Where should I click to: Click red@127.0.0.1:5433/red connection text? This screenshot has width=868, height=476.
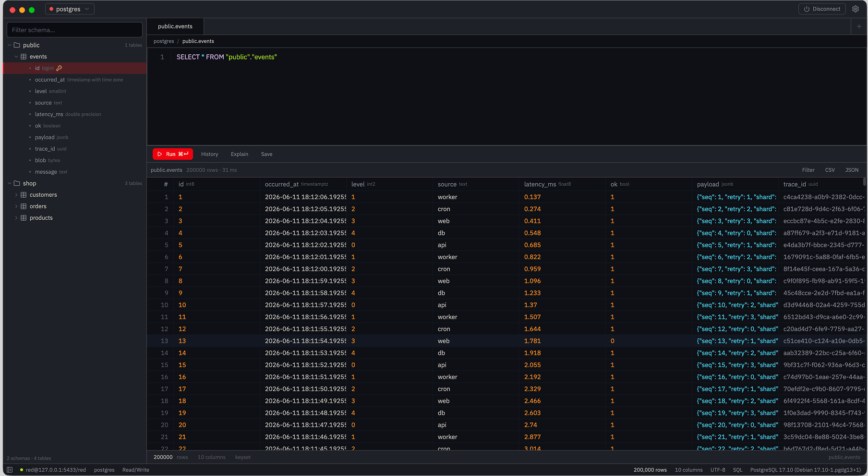pyautogui.click(x=56, y=470)
